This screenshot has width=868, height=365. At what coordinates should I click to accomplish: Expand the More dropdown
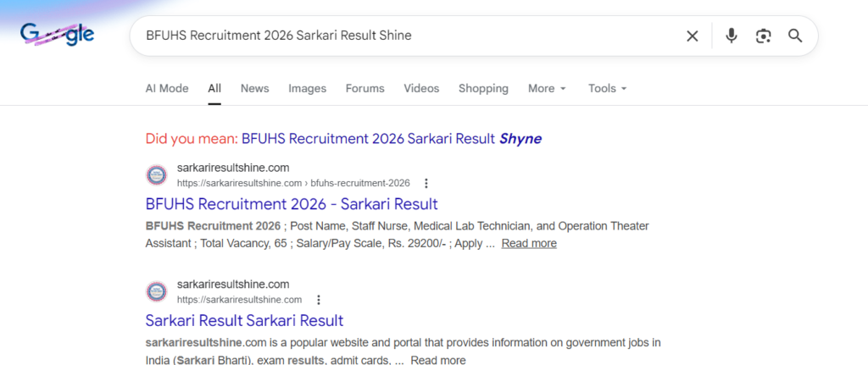click(x=547, y=88)
